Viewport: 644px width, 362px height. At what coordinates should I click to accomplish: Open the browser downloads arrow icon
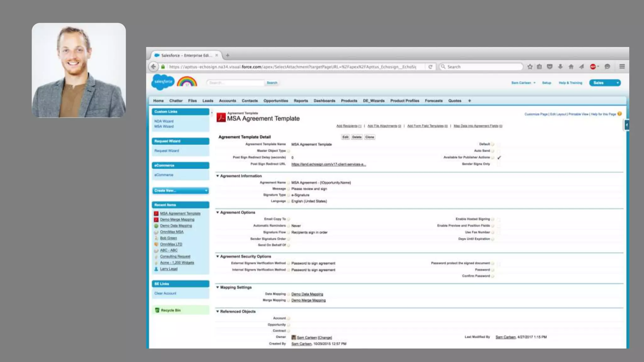pos(560,67)
